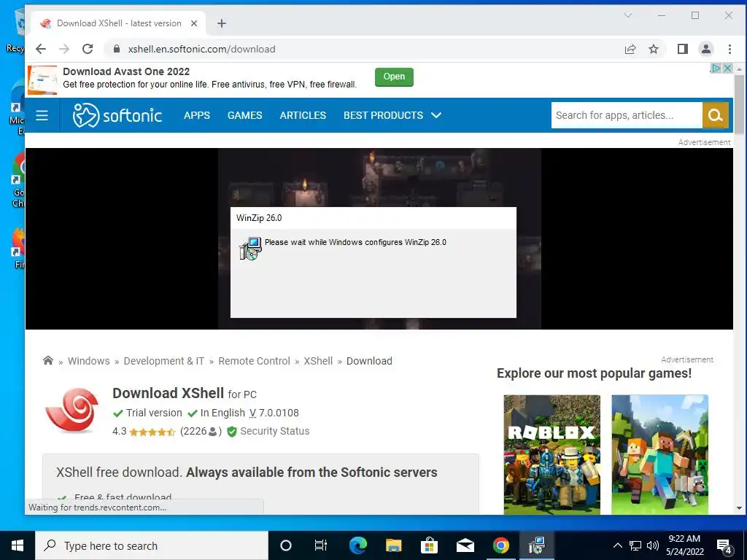Click the padlock site info icon

(117, 49)
